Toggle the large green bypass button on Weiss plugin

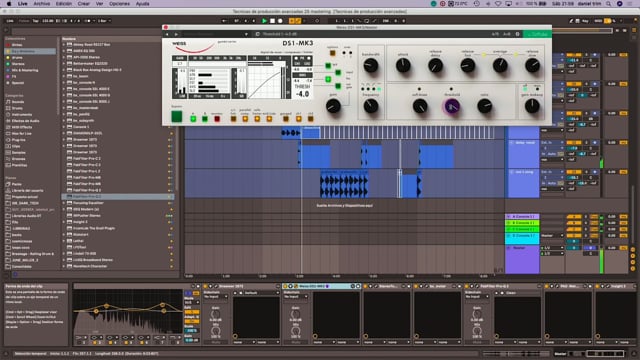click(176, 117)
